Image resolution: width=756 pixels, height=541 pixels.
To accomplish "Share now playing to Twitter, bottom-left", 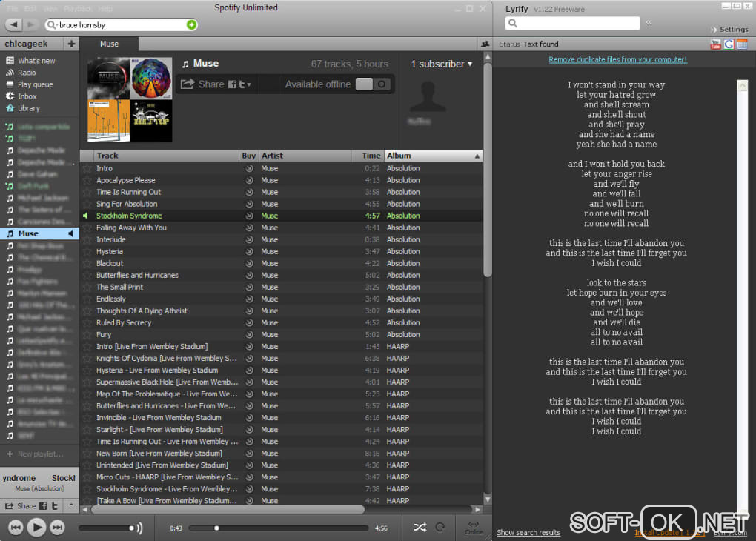I will [x=55, y=506].
